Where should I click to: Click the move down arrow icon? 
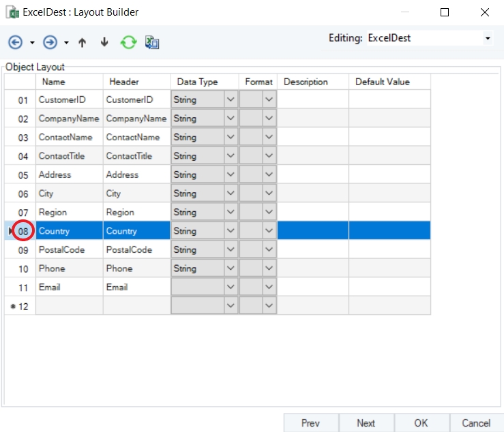104,42
